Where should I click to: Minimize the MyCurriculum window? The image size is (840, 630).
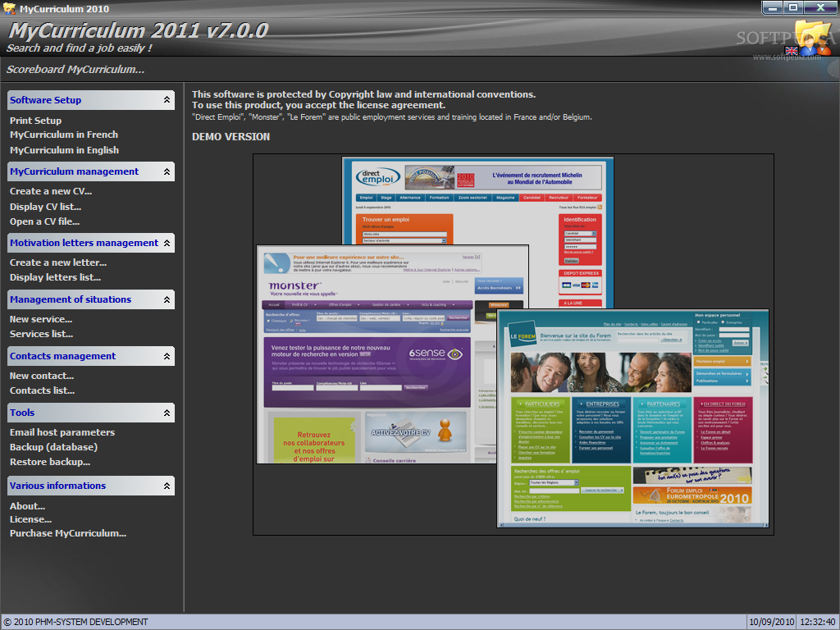tap(772, 8)
